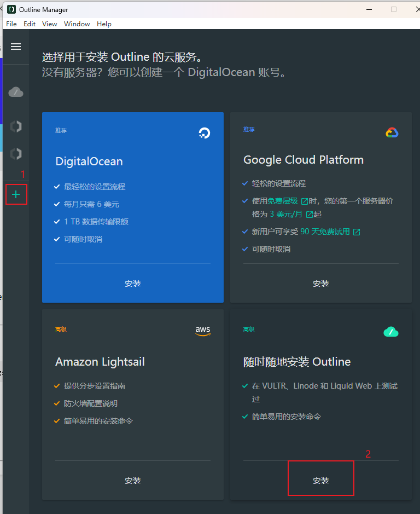
Task: Open the 免费层级 link
Action: click(282, 201)
